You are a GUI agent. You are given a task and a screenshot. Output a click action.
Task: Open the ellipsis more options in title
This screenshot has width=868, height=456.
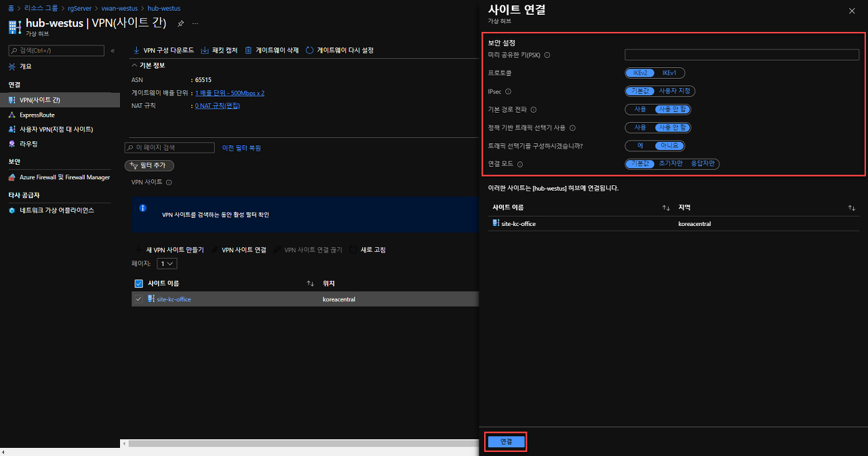pyautogui.click(x=195, y=23)
